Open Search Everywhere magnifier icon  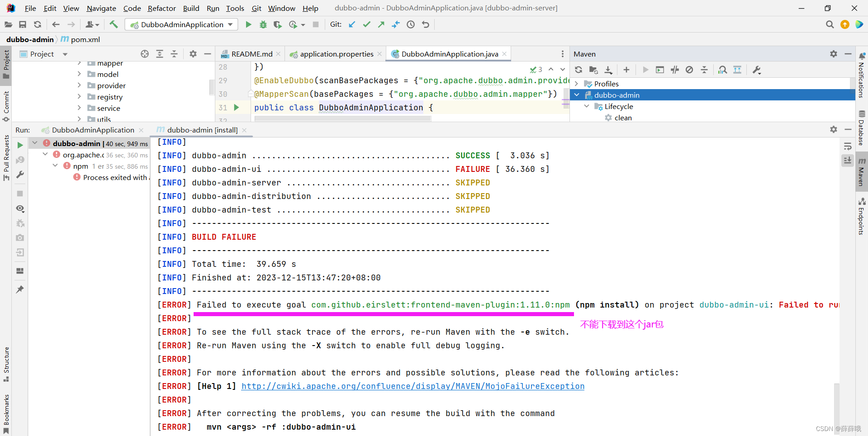(830, 24)
